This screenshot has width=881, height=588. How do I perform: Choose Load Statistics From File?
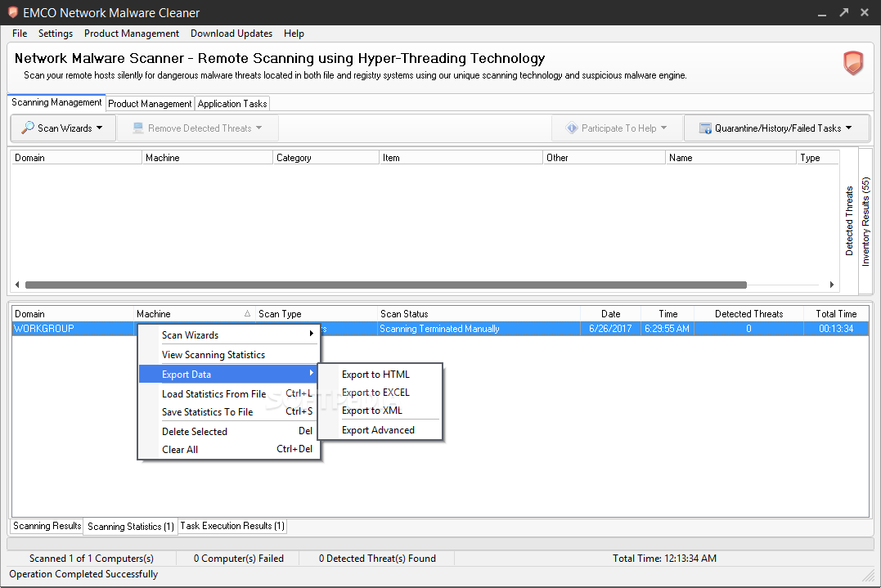coord(229,393)
